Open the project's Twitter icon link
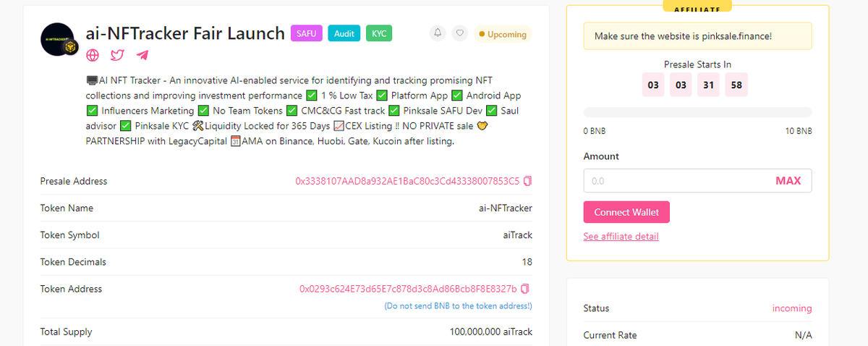868x346 pixels. click(117, 55)
